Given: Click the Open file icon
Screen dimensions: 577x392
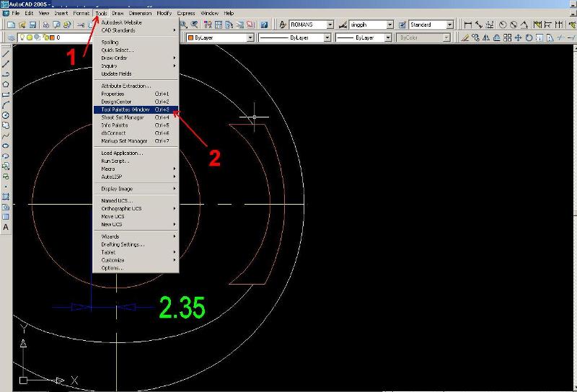Looking at the screenshot, I should (22, 24).
